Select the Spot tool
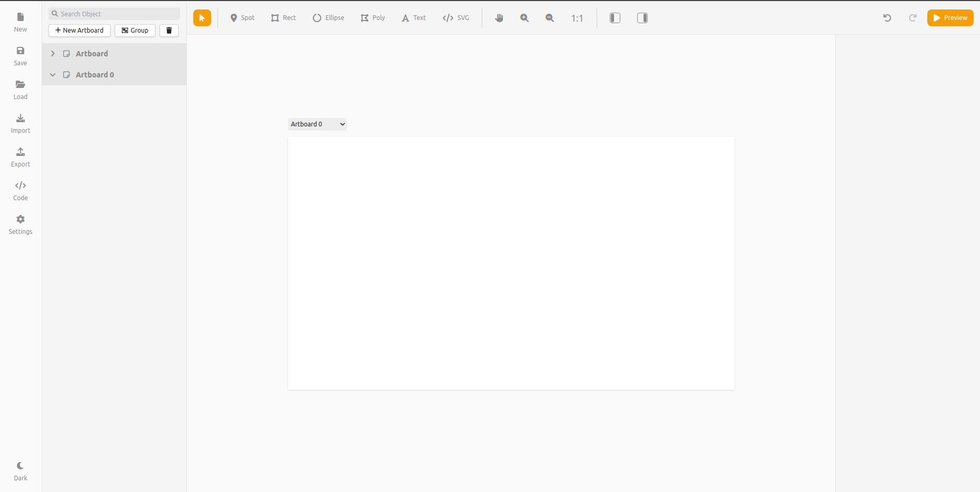980x492 pixels. 242,18
